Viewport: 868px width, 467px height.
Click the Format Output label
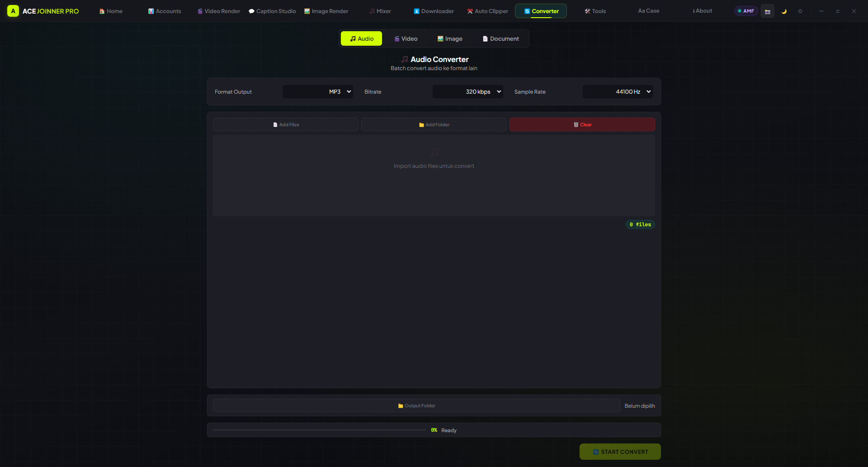click(233, 92)
